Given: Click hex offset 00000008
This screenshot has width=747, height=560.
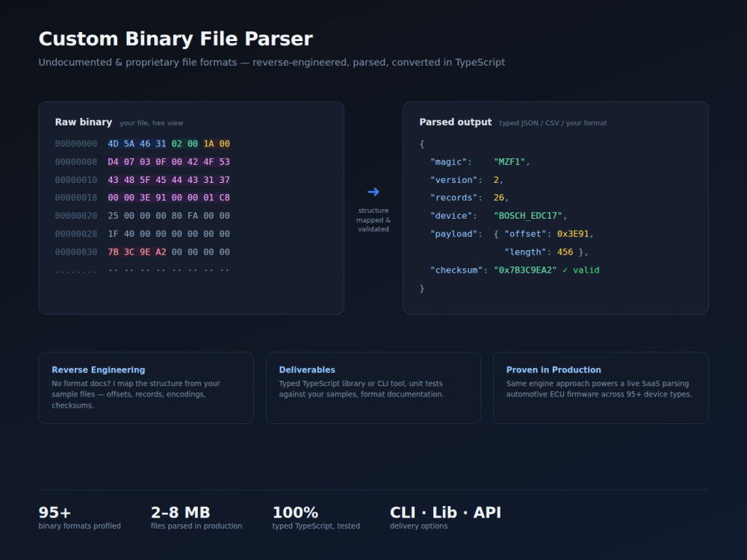Looking at the screenshot, I should tap(76, 162).
